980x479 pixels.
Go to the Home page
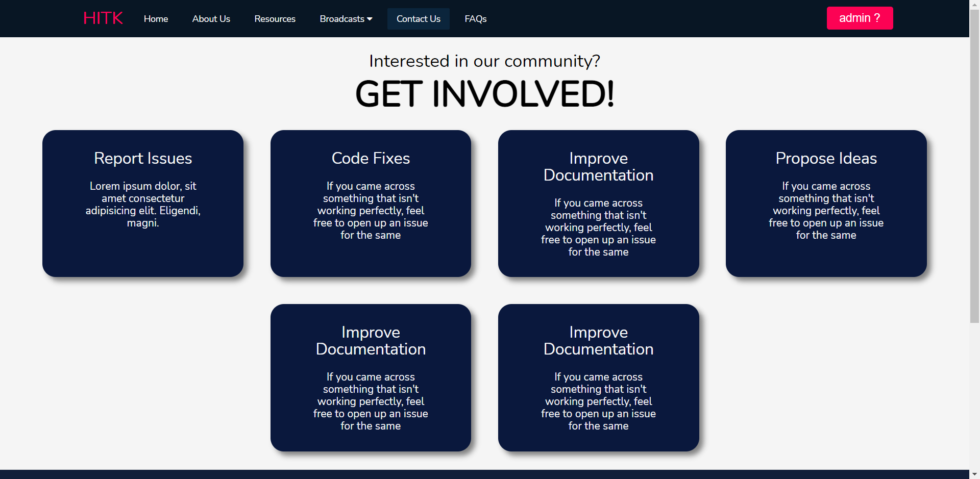click(156, 19)
